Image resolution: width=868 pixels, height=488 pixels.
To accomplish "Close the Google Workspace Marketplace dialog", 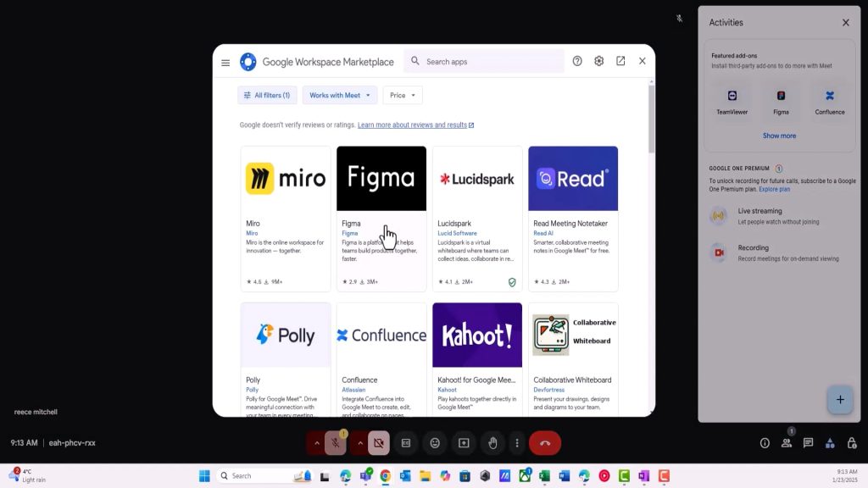I will 643,61.
